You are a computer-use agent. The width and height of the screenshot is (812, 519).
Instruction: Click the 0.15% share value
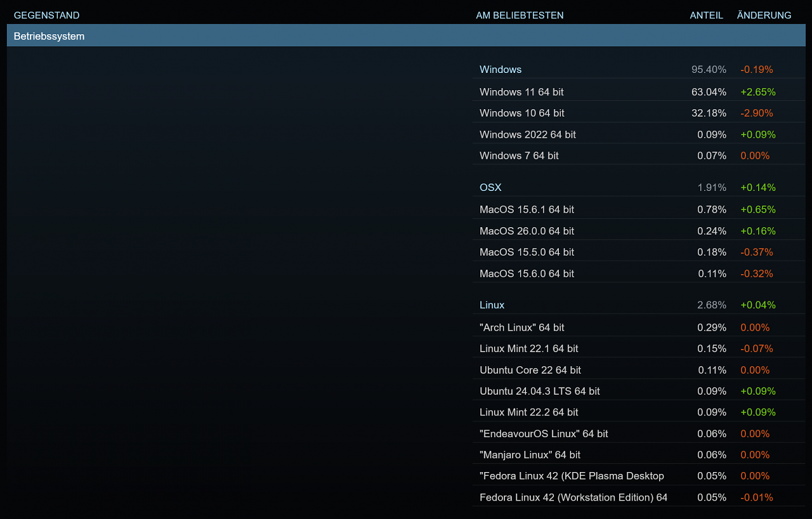coord(712,348)
